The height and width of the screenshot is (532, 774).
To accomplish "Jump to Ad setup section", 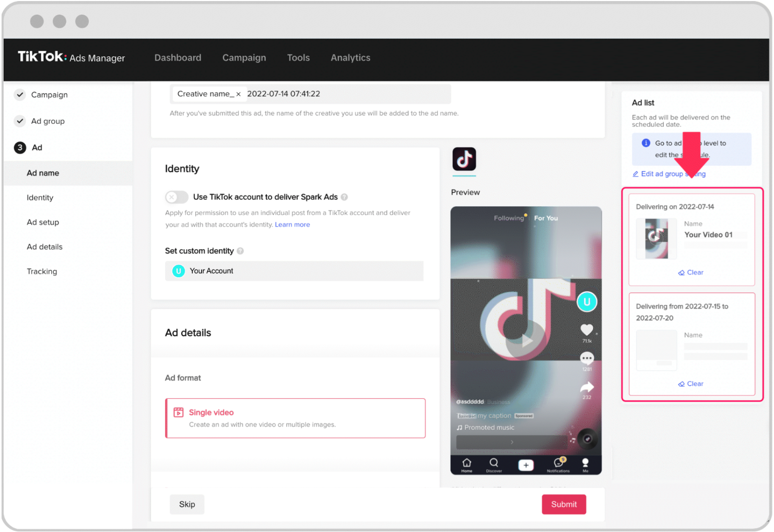I will tap(43, 222).
